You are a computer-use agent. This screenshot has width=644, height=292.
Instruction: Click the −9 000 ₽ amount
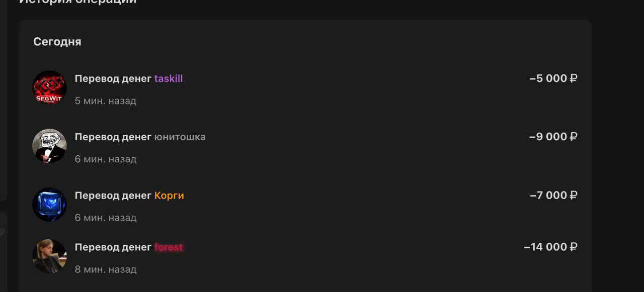[x=553, y=137]
